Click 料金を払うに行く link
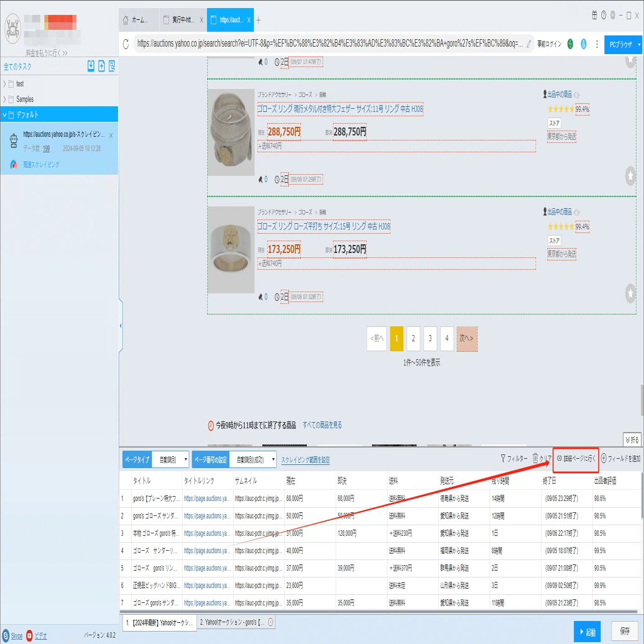The image size is (644, 644). pyautogui.click(x=47, y=53)
